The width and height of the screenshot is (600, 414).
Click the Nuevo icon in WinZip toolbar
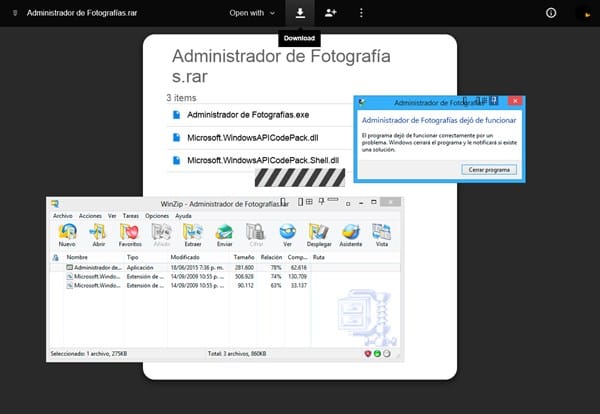click(x=67, y=234)
